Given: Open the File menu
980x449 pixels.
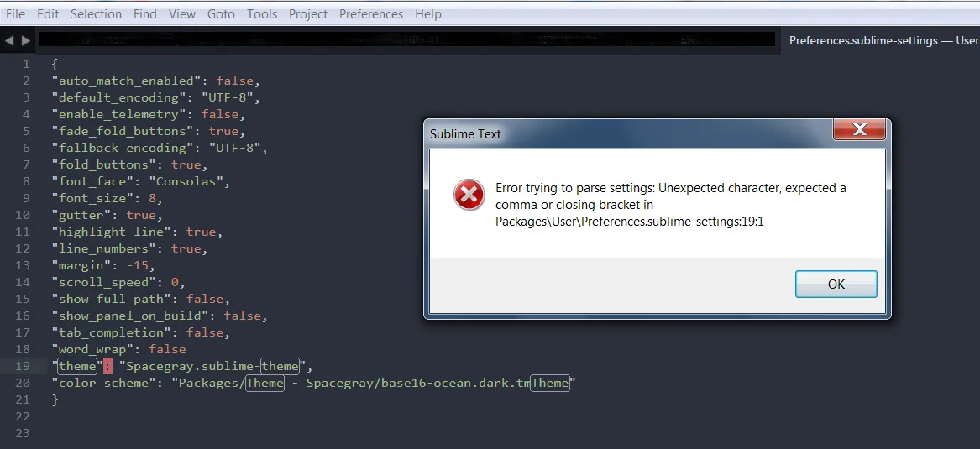Looking at the screenshot, I should [15, 13].
